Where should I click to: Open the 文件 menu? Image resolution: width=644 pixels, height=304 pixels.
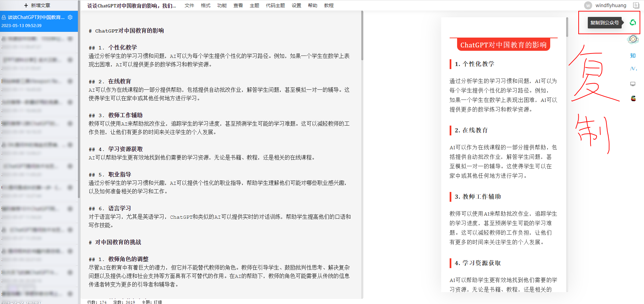pyautogui.click(x=189, y=5)
